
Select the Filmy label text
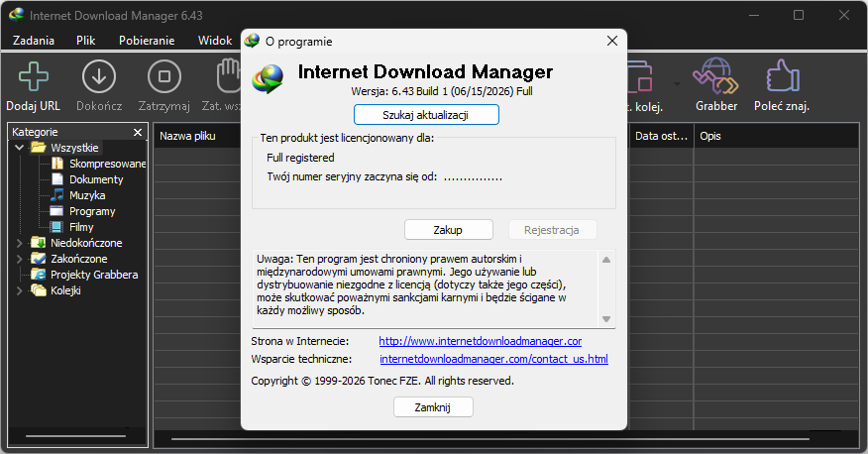coord(81,227)
